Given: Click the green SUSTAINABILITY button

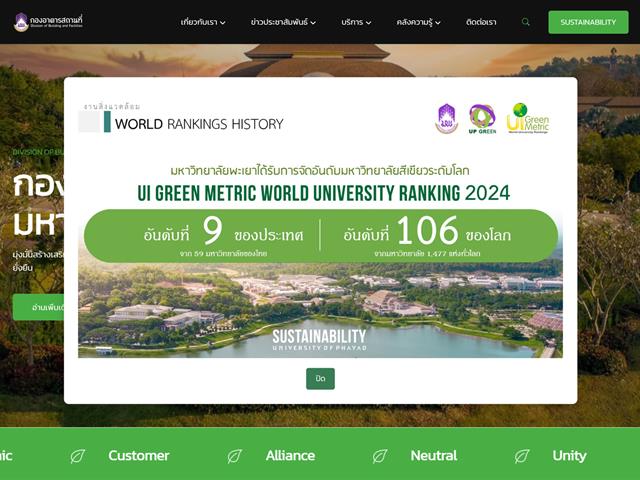Looking at the screenshot, I should 588,22.
